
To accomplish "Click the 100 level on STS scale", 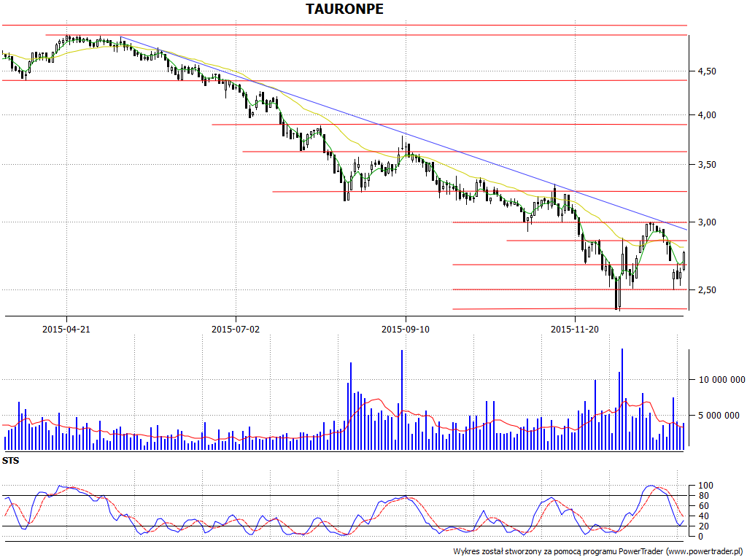I will click(706, 486).
